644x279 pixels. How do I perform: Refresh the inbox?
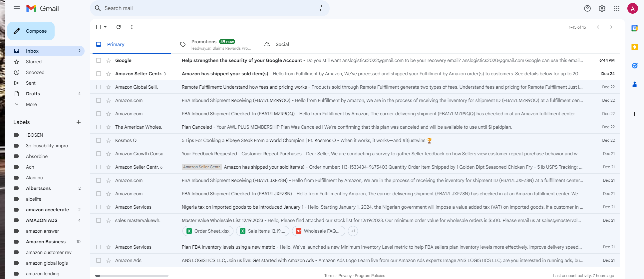click(x=119, y=27)
